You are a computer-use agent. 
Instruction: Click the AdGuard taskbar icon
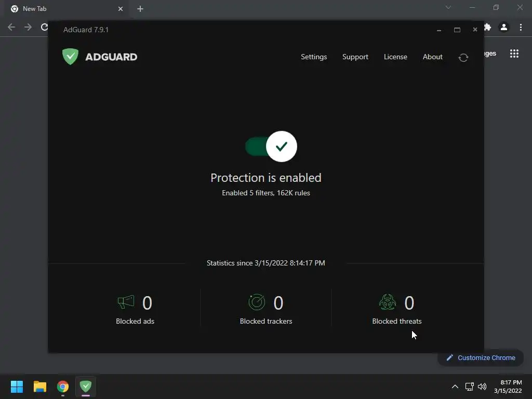tap(86, 387)
